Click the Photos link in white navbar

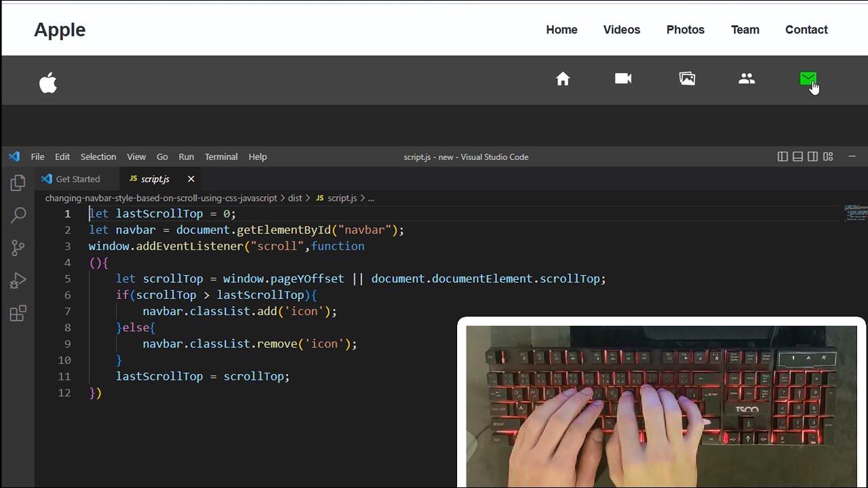pos(686,30)
